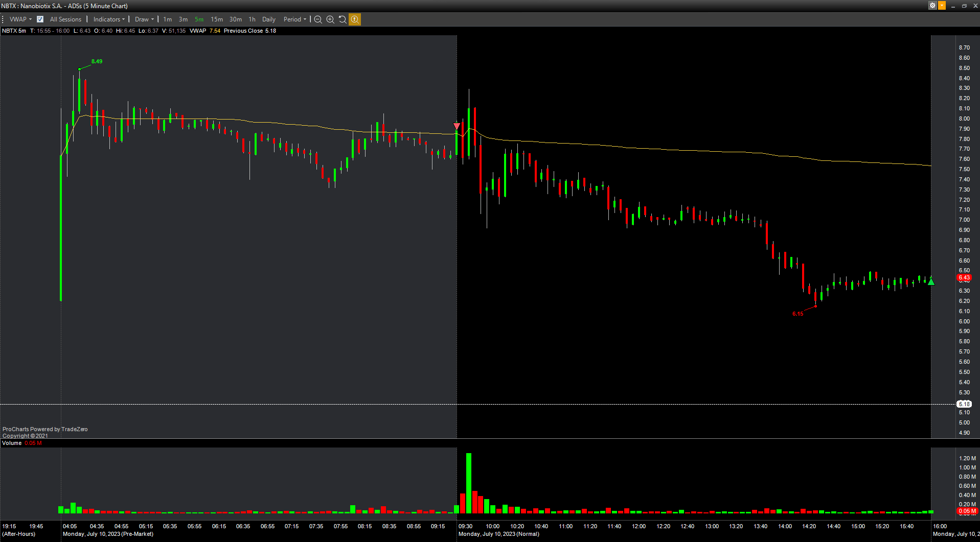The image size is (980, 542).
Task: Click the Previous Close 5.18 readout
Action: tap(250, 31)
